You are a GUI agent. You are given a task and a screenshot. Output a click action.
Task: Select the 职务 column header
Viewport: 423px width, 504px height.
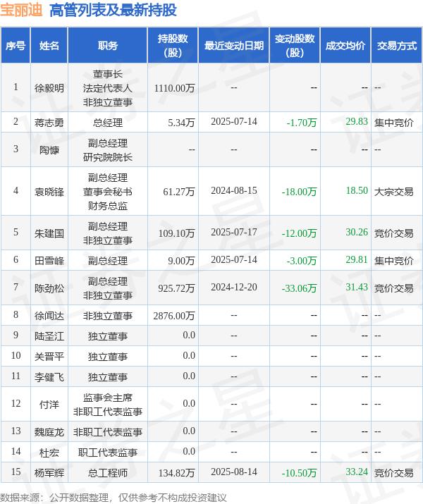pyautogui.click(x=108, y=45)
